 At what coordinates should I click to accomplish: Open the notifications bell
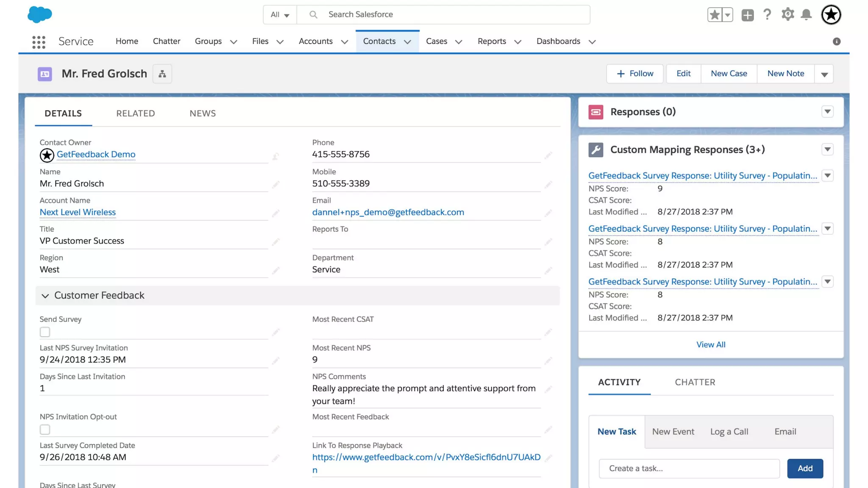[806, 15]
